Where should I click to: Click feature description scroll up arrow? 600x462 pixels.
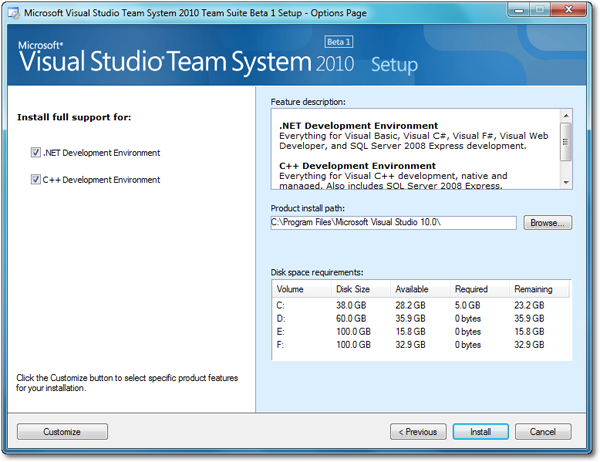pyautogui.click(x=566, y=116)
